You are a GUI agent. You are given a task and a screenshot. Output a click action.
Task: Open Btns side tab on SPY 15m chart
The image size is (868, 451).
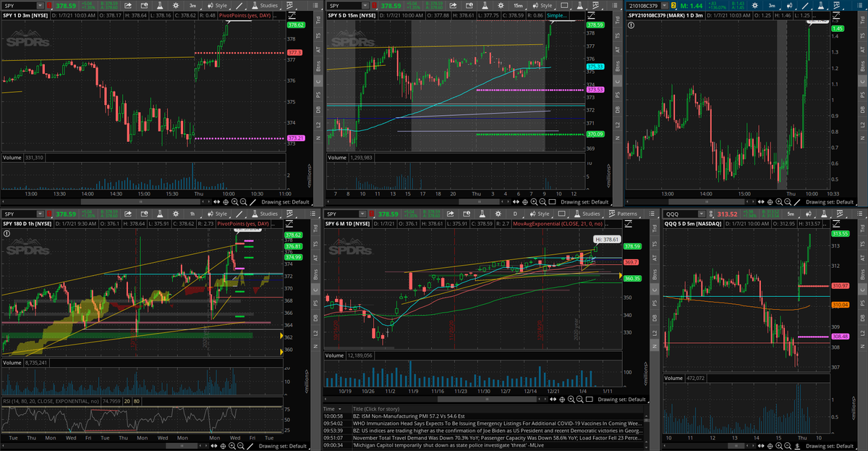click(x=617, y=67)
